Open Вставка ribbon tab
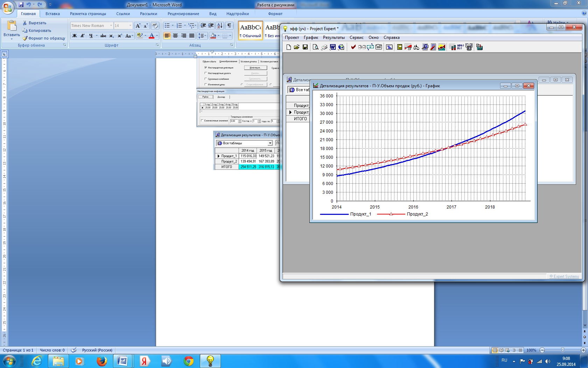This screenshot has width=588, height=368. pos(52,14)
